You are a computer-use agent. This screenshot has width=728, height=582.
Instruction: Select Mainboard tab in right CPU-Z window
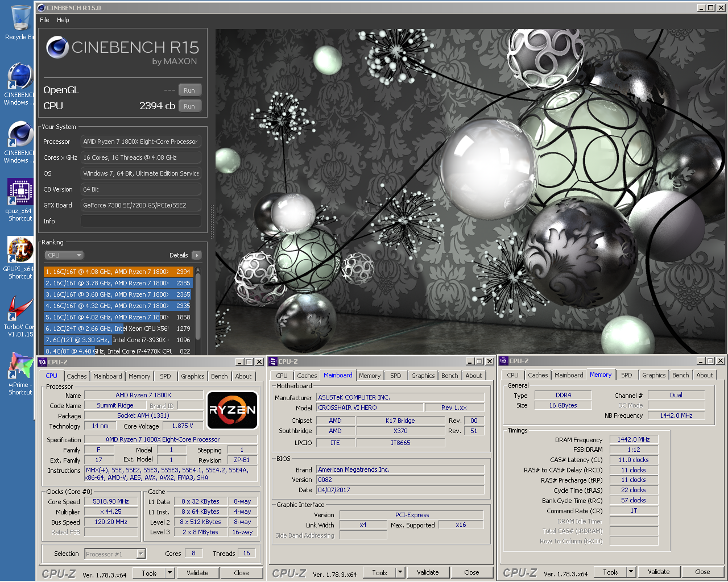click(569, 375)
